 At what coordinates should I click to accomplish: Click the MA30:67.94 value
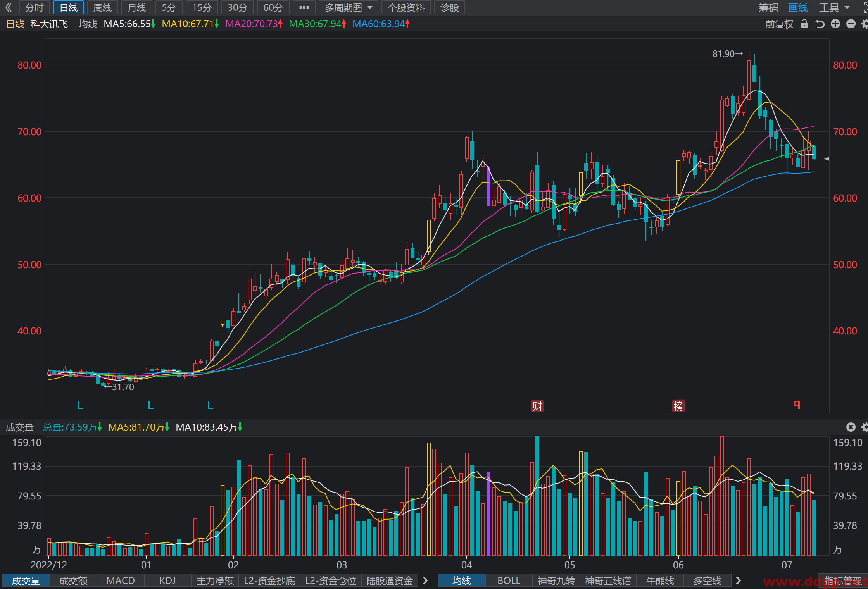[318, 24]
